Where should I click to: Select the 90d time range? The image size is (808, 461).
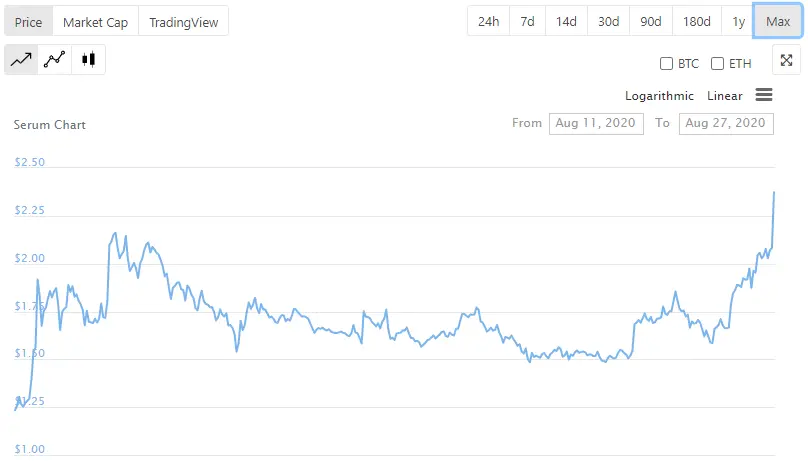651,21
